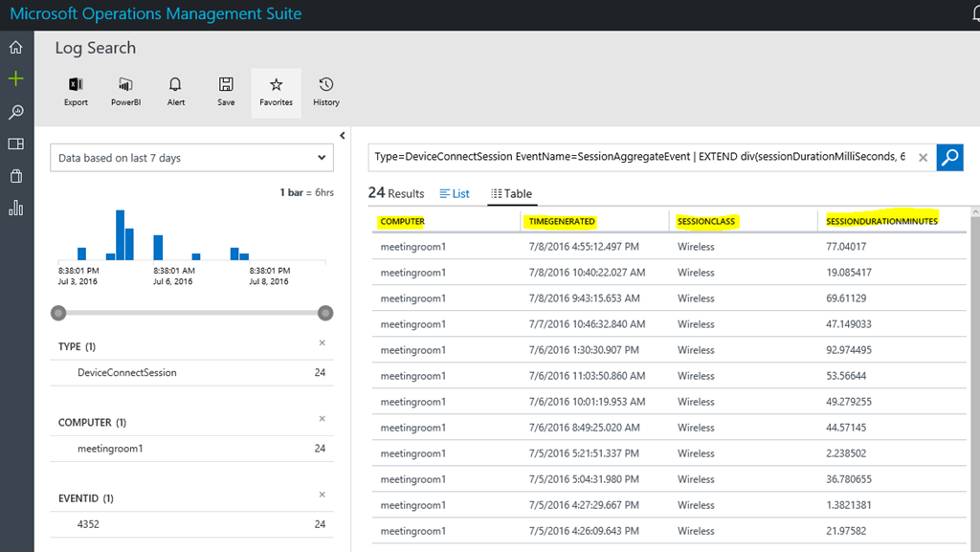980x552 pixels.
Task: Run the search with blue magnifier button
Action: [x=949, y=157]
